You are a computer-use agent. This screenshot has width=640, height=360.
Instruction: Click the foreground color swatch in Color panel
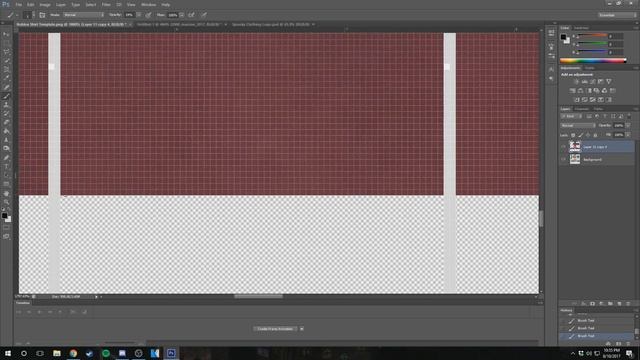[563, 37]
